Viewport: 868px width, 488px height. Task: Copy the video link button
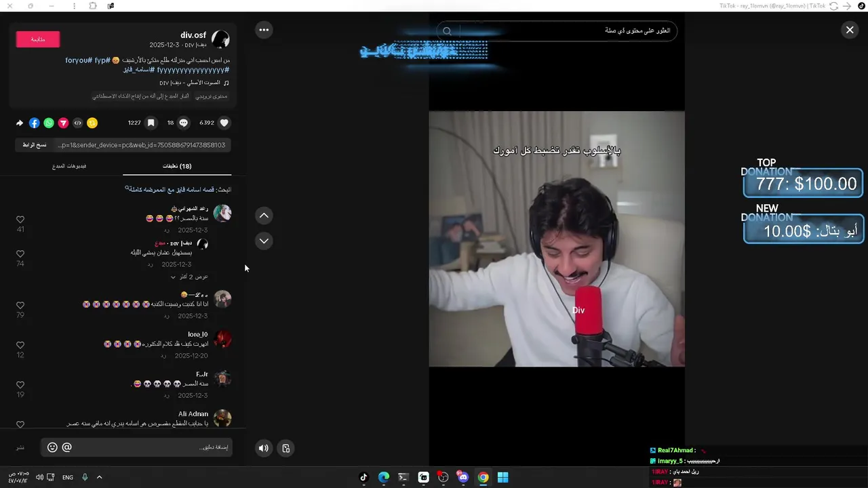coord(35,145)
